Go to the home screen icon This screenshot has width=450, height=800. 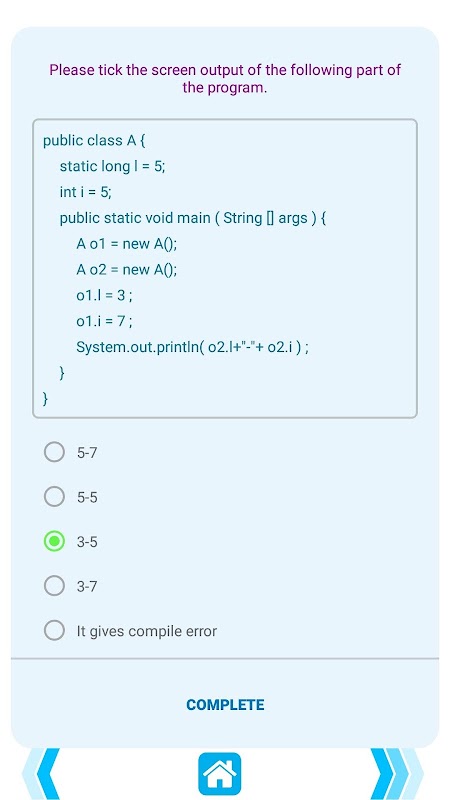point(219,773)
